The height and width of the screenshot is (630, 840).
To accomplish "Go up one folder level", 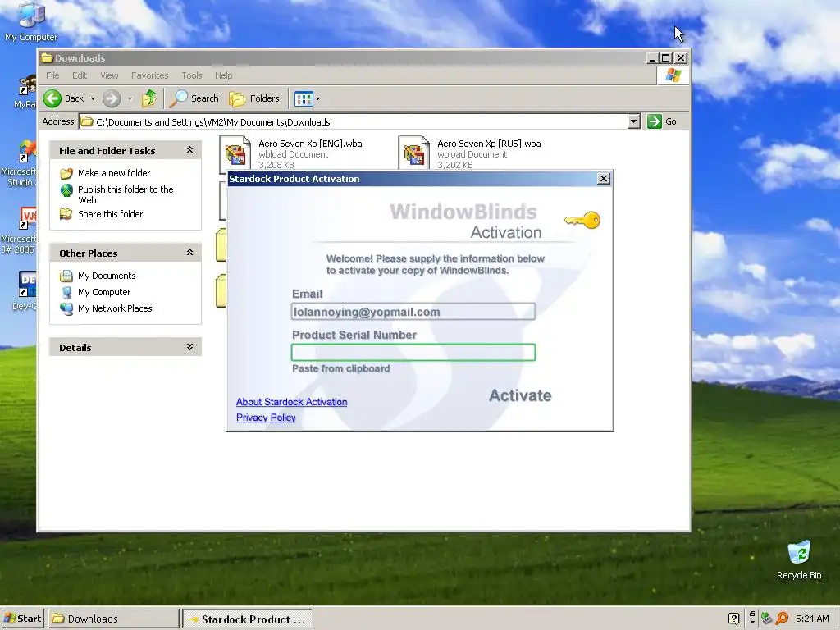I will pyautogui.click(x=149, y=98).
